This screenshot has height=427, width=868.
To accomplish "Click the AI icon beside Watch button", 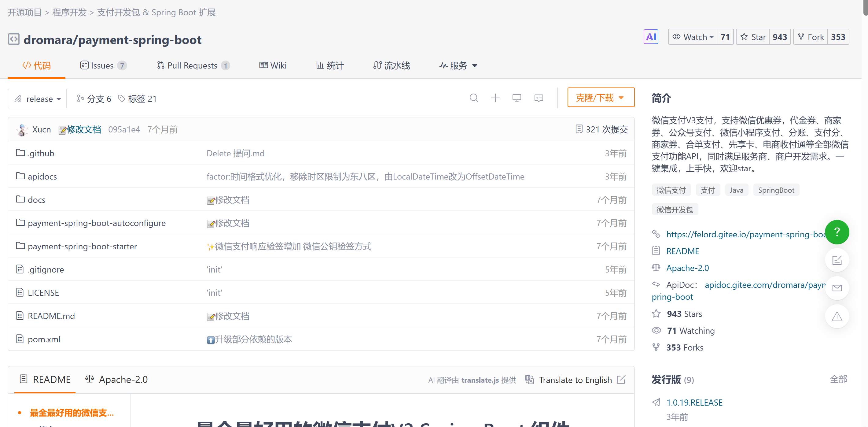I will (651, 37).
